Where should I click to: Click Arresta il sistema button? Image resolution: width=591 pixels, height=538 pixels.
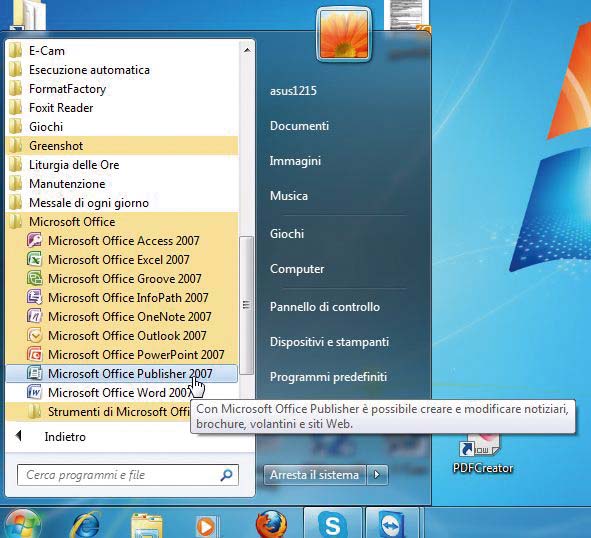[314, 475]
